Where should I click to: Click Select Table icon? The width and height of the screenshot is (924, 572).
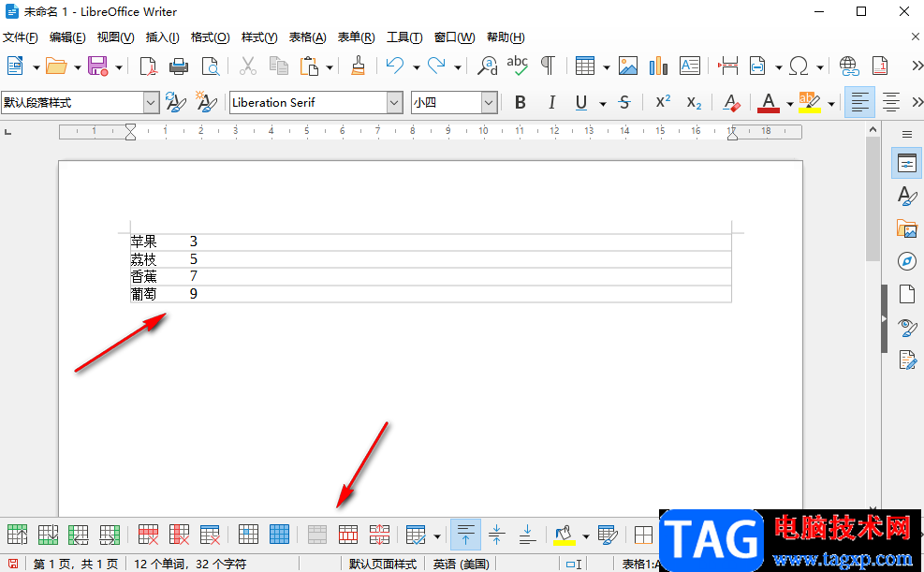pos(279,535)
